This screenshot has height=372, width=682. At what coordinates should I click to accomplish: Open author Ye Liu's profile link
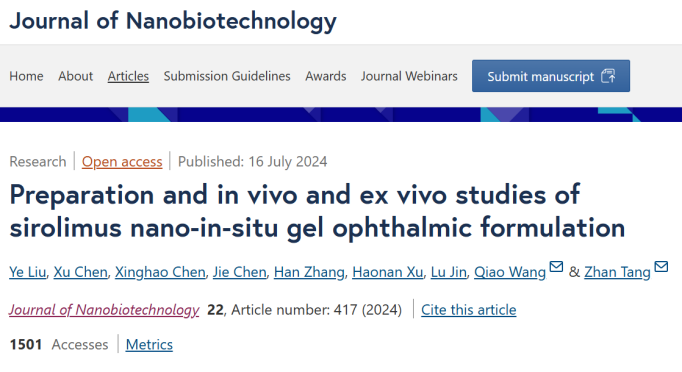27,272
